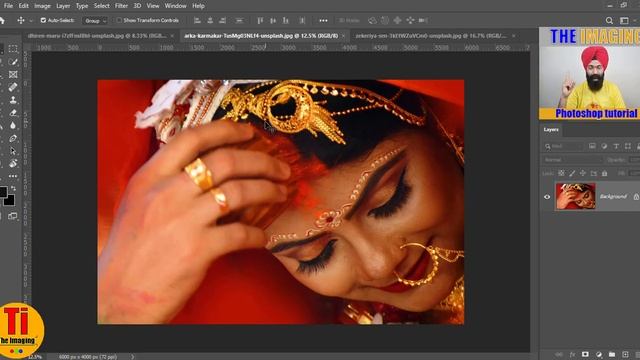
Task: Click the background color swatch
Action: (x=10, y=200)
